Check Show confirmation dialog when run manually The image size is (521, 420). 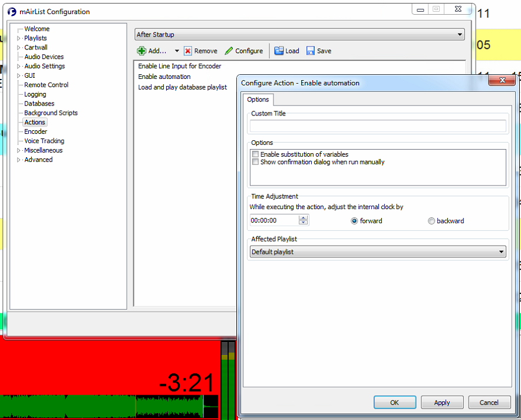coord(255,162)
